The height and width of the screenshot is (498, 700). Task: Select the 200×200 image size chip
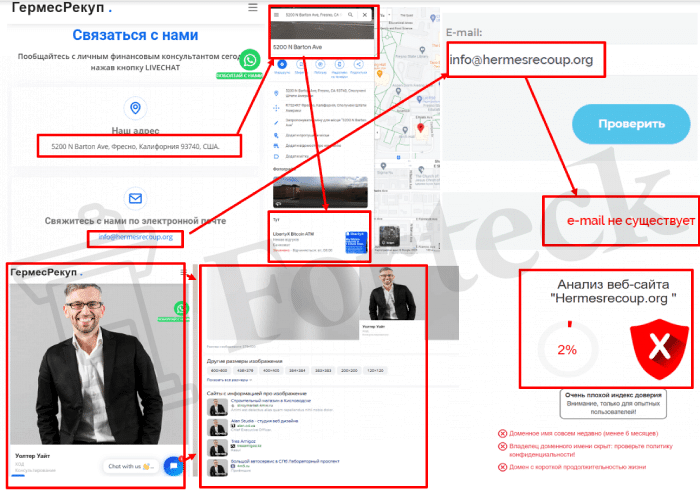tap(349, 370)
